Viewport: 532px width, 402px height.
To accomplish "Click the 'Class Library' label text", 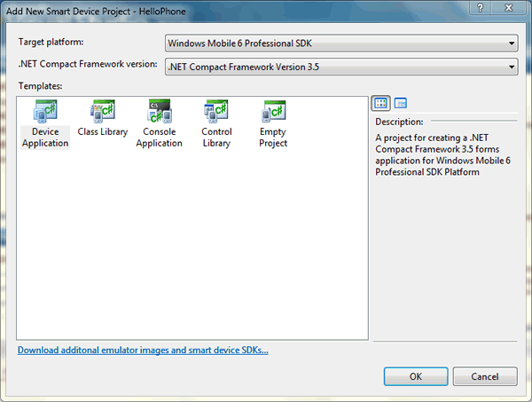I will pyautogui.click(x=103, y=131).
